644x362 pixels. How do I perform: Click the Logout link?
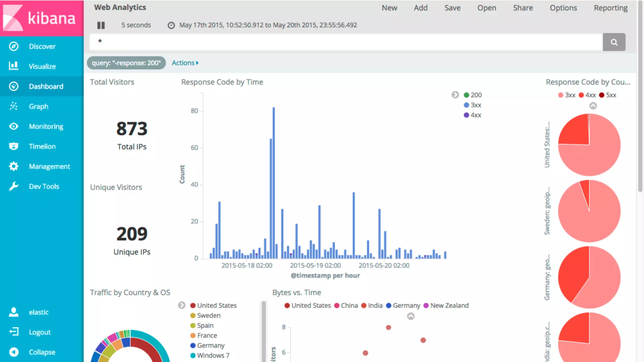pos(40,332)
